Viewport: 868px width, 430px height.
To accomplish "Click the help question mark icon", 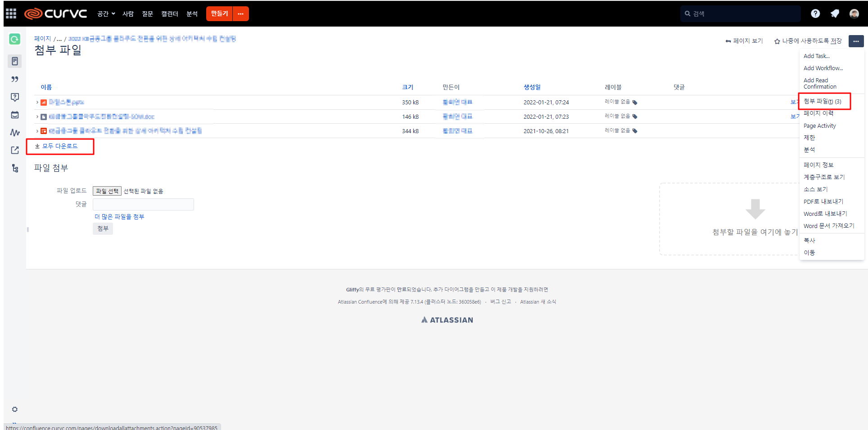I will [x=815, y=13].
